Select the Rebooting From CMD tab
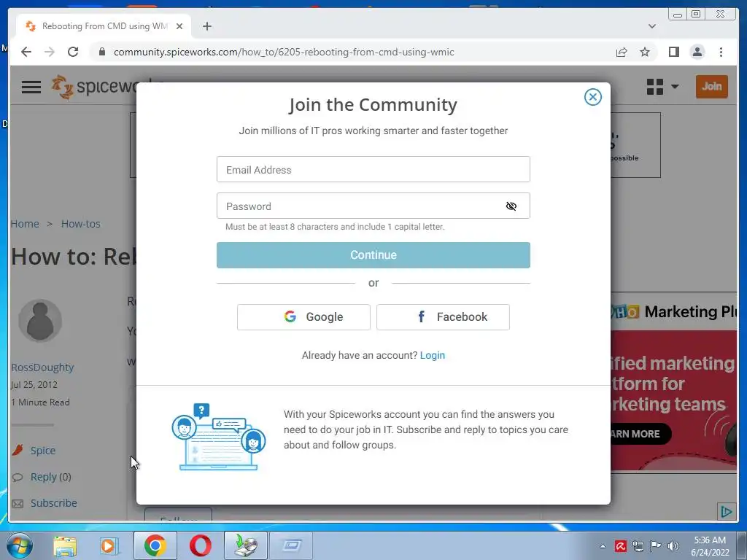The image size is (747, 560). pos(104,26)
